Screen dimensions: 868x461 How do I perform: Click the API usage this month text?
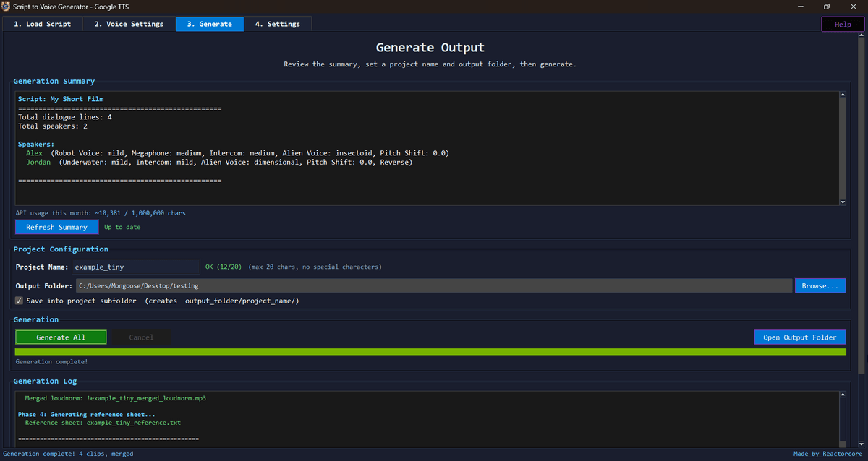[x=101, y=213]
